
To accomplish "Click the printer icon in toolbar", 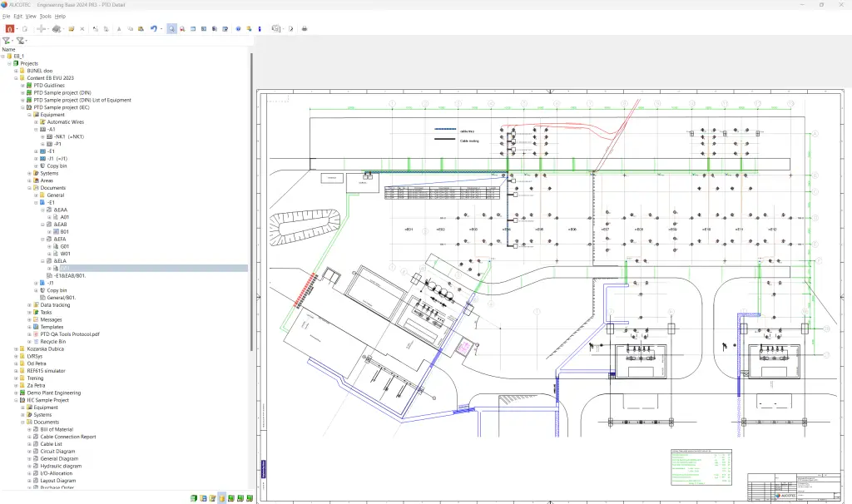I will [x=305, y=28].
